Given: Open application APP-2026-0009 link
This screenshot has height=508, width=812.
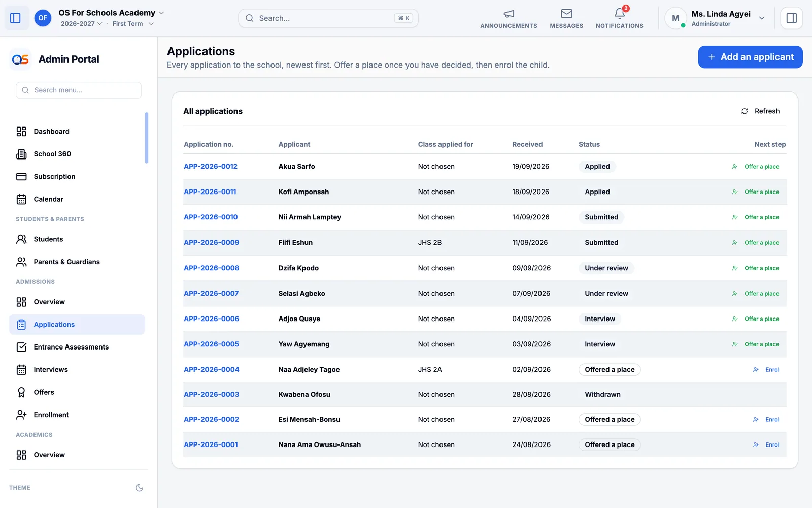Looking at the screenshot, I should 211,243.
